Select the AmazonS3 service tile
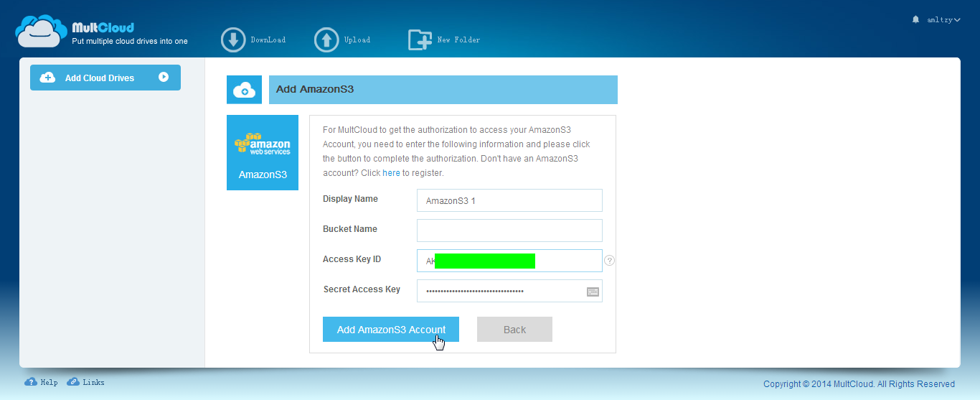 pos(263,152)
